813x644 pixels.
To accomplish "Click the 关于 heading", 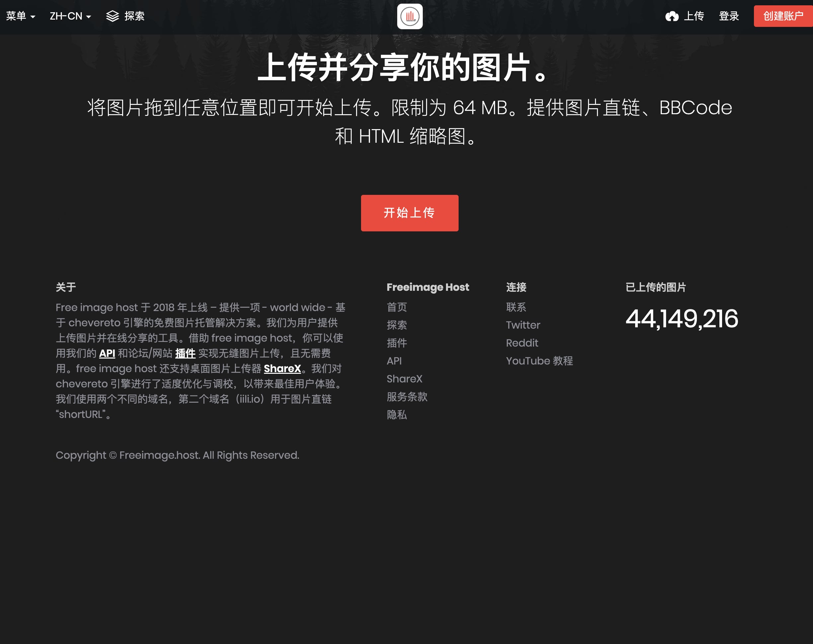I will (x=66, y=287).
